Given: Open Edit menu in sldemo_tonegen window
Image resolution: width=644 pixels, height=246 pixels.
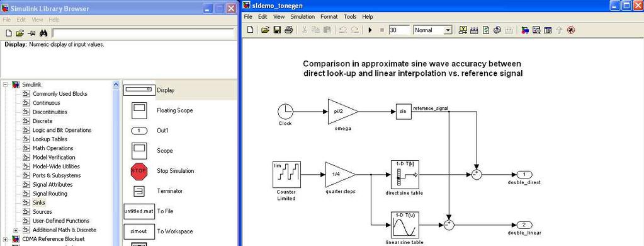Looking at the screenshot, I should pyautogui.click(x=263, y=17).
